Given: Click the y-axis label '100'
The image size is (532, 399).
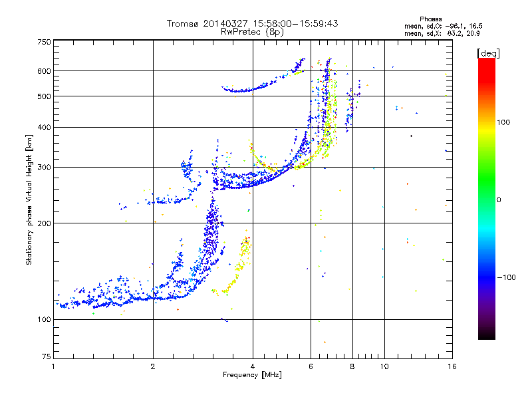Looking at the screenshot, I should [45, 320].
